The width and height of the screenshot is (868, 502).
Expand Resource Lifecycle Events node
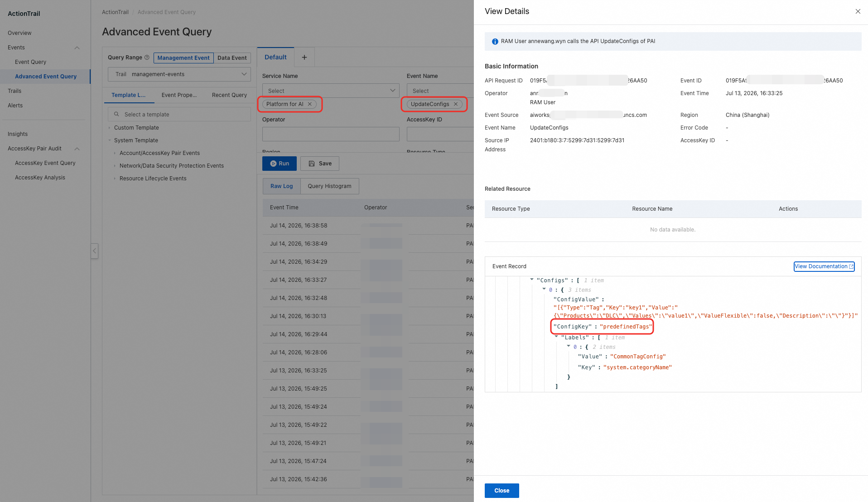click(115, 179)
